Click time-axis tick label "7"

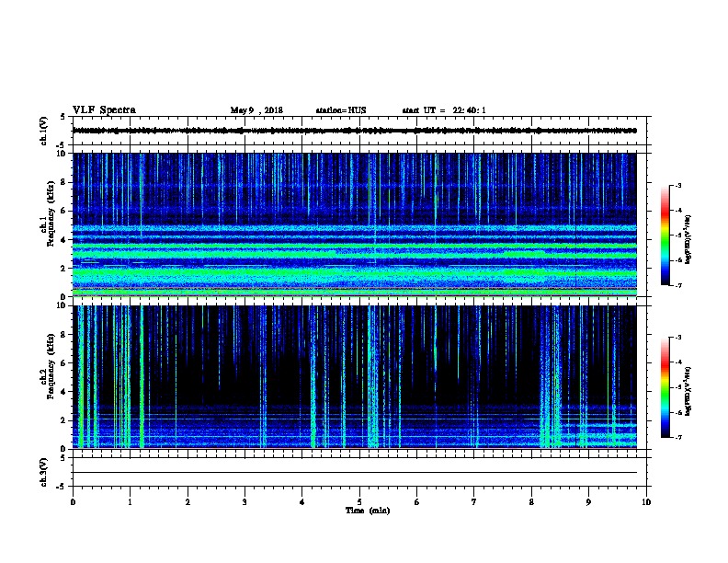point(474,502)
